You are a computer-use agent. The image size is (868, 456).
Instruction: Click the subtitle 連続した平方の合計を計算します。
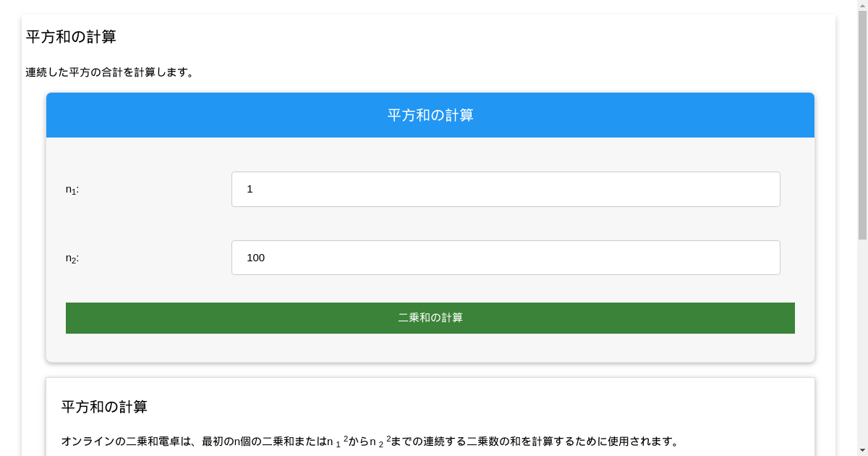pos(110,72)
